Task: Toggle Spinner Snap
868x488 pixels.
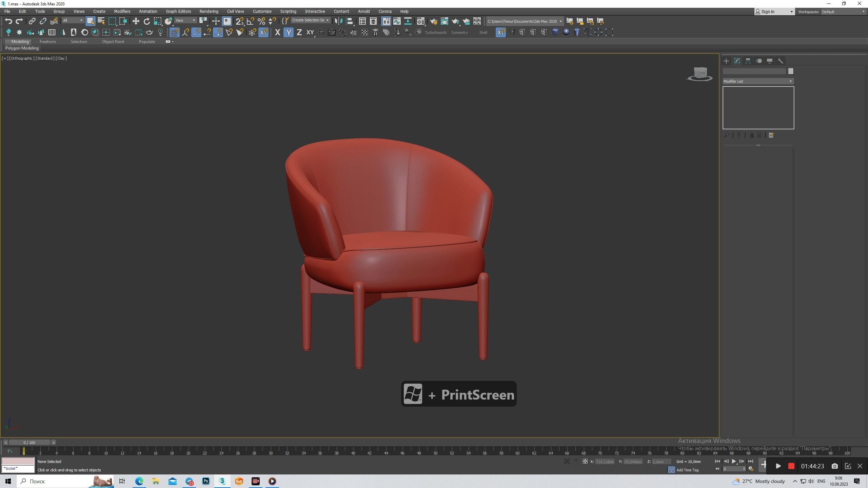Action: 272,21
